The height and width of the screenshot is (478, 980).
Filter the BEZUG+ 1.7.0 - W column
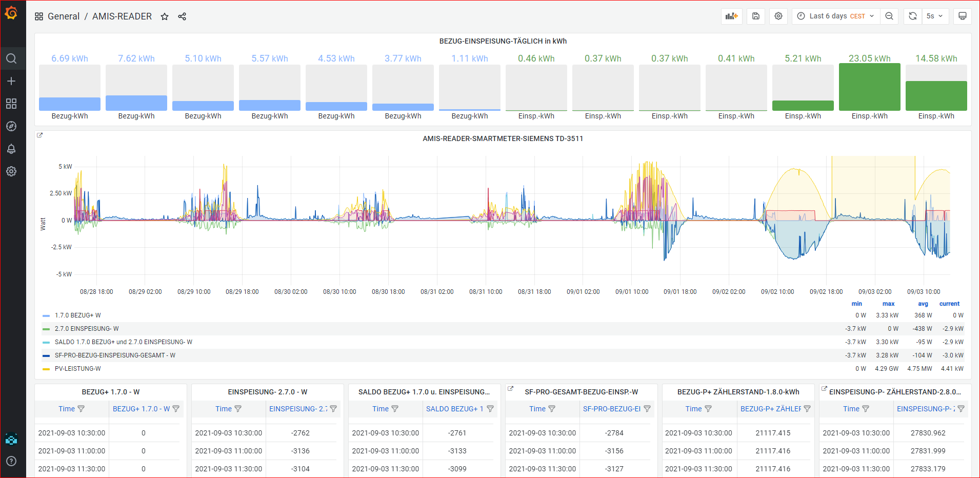(176, 409)
